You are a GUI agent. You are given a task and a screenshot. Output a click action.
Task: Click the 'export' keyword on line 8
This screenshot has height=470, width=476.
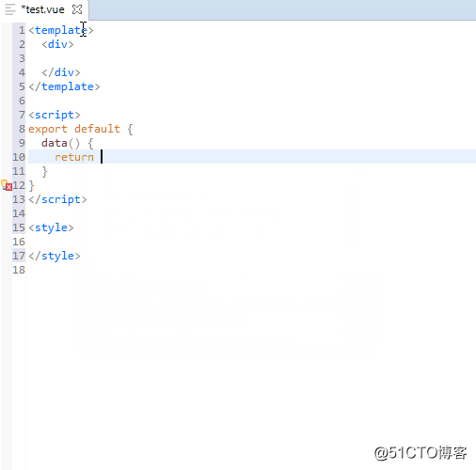(x=48, y=129)
